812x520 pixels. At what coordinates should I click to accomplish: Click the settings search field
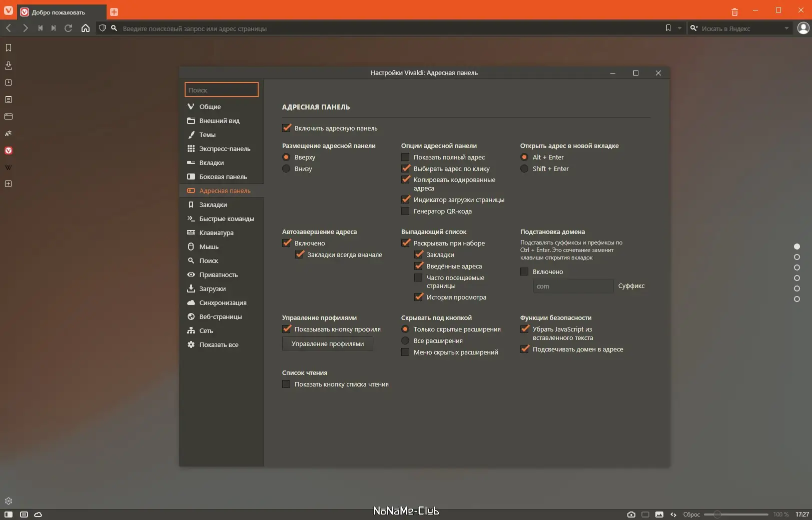(222, 89)
